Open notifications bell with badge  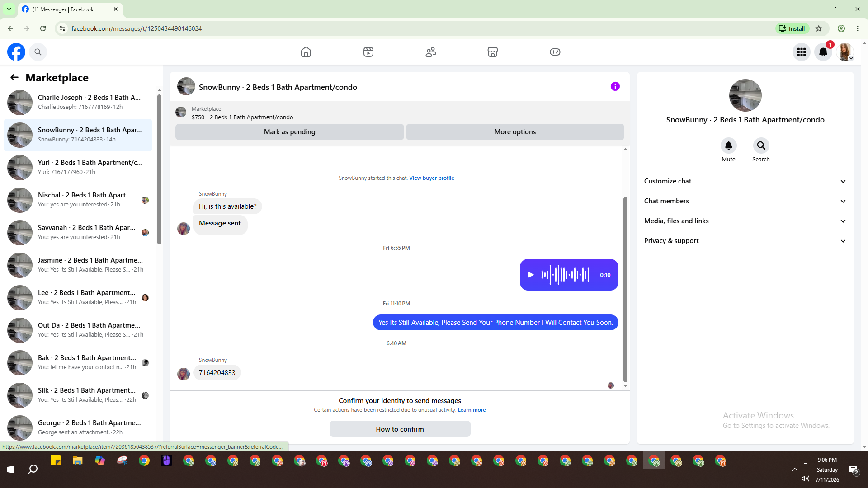pos(824,52)
